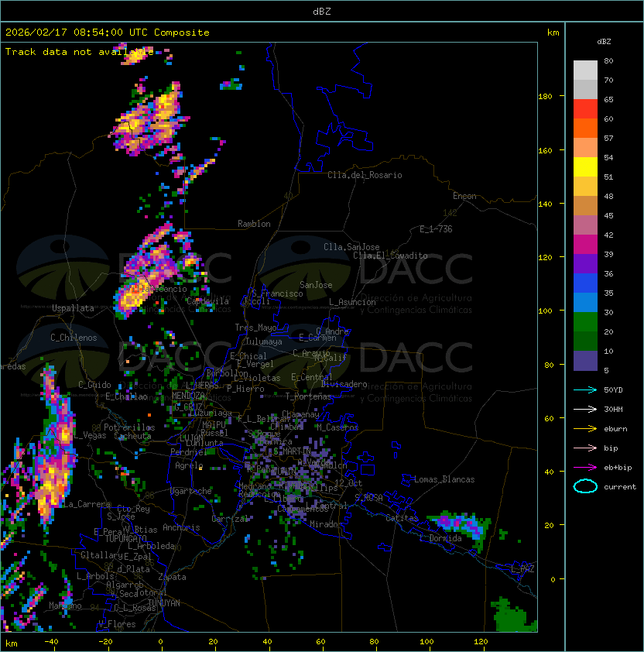644x652 pixels.
Task: Click the 'E_1-736' label on the map
Action: (436, 229)
